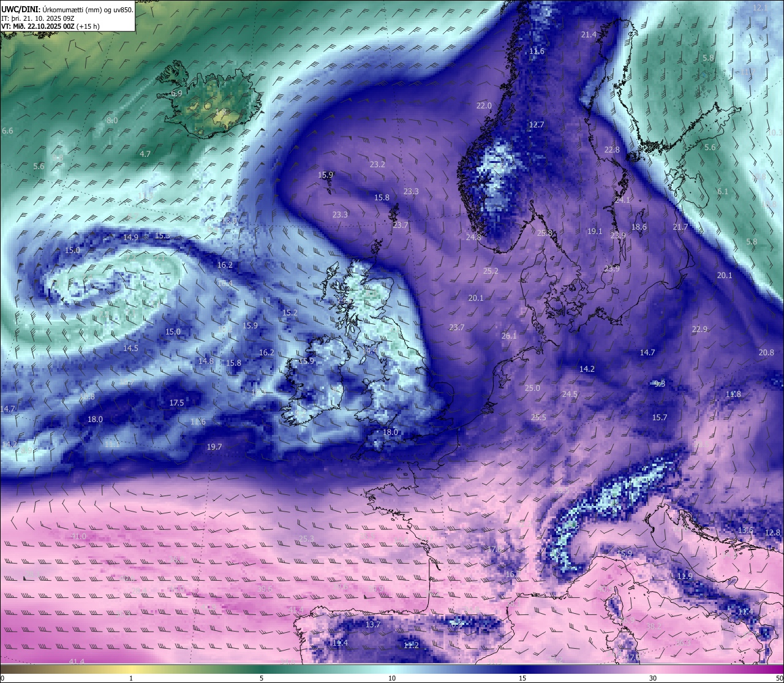
Task: Click the 24.8 value near southern Norway
Action: pos(473,237)
